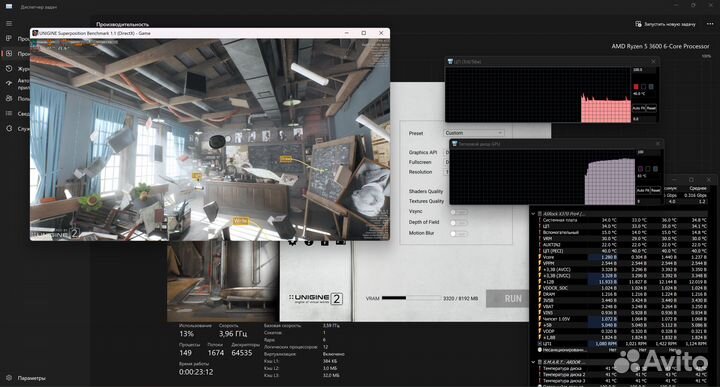Image resolution: width=720 pixels, height=387 pixels.
Task: Click the 0:00:23:12 uptime value
Action: tap(196, 372)
